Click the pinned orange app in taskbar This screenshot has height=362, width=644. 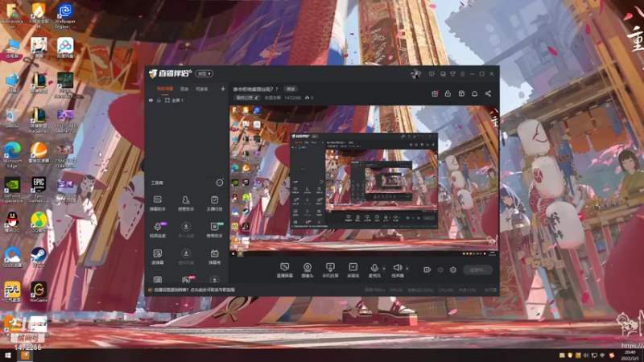click(x=25, y=355)
